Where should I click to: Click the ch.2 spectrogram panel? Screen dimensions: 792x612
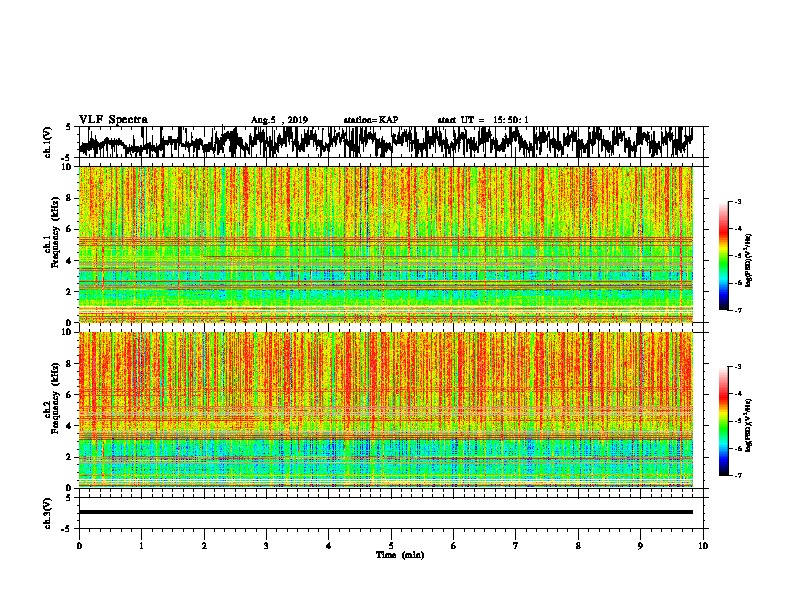(x=386, y=410)
